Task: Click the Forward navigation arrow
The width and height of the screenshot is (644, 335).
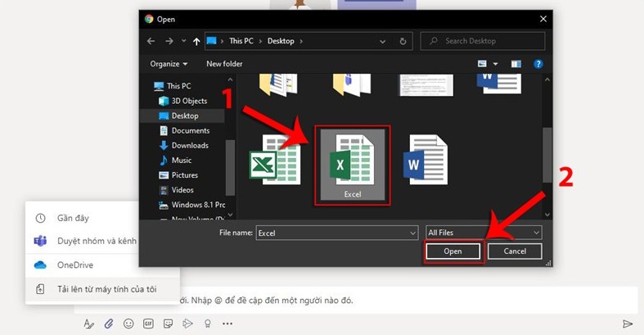Action: (169, 41)
